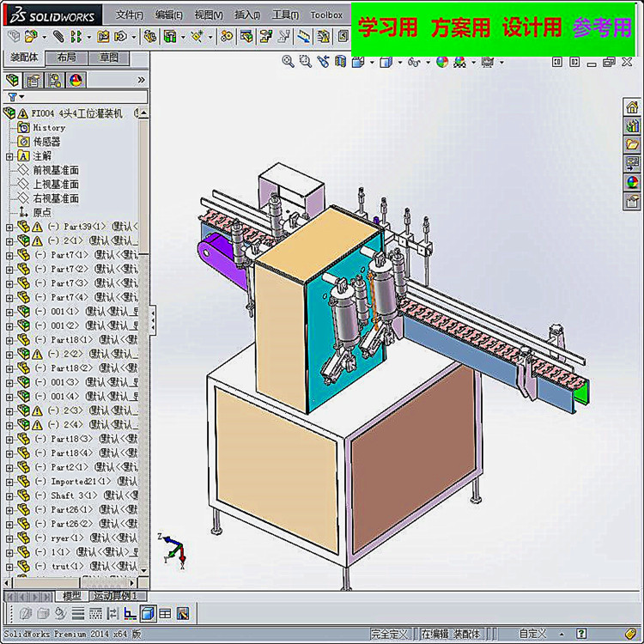Screen dimensions: 644x644
Task: Toggle the dotted lines icon in bottom toolbar
Action: click(95, 614)
